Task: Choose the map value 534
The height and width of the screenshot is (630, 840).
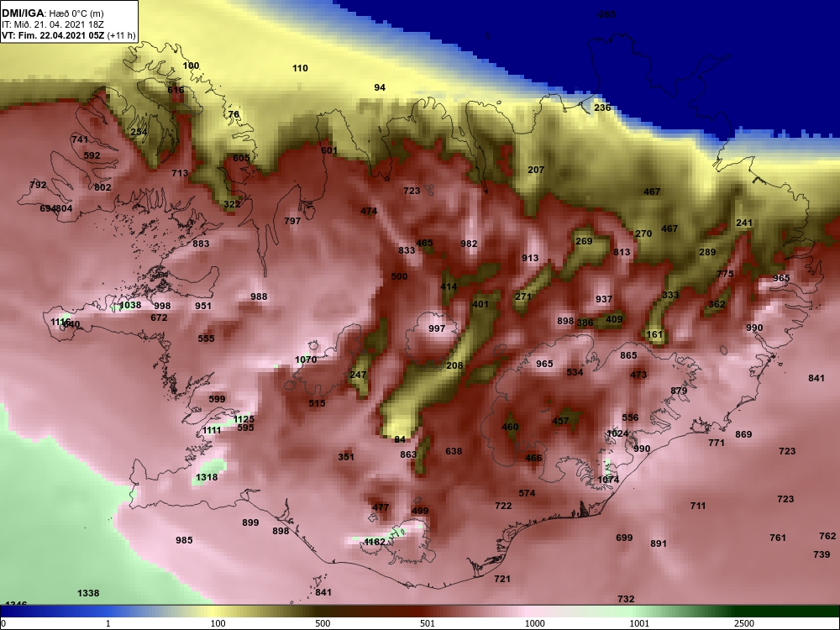Action: [x=575, y=372]
